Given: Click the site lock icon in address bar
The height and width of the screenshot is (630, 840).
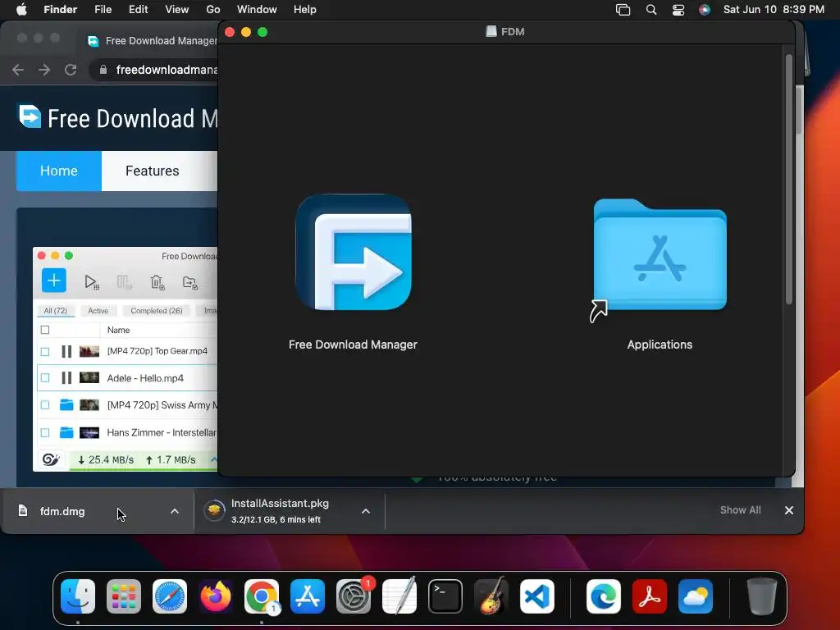Looking at the screenshot, I should [x=103, y=70].
